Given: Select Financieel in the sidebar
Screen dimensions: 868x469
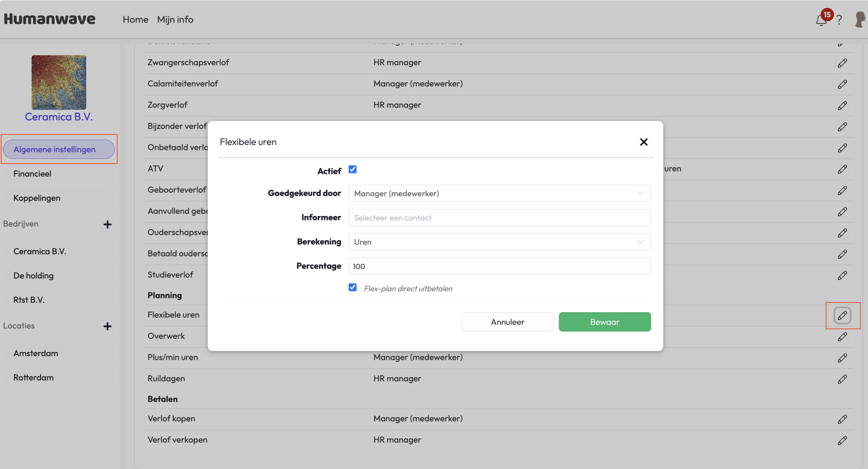Looking at the screenshot, I should point(32,174).
